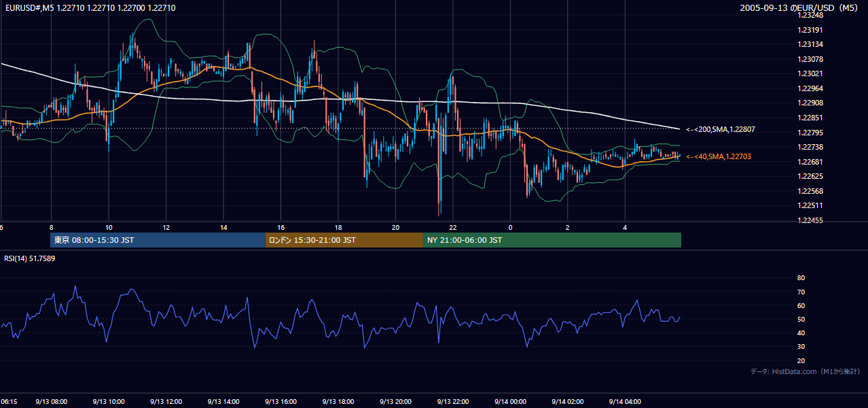Select the London 15:30-21:00 JST session bar
868x408 pixels.
344,240
